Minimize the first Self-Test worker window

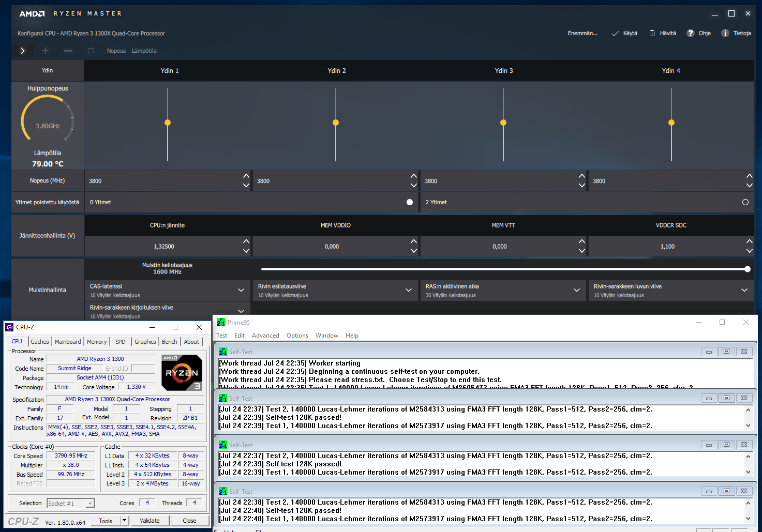click(x=709, y=352)
